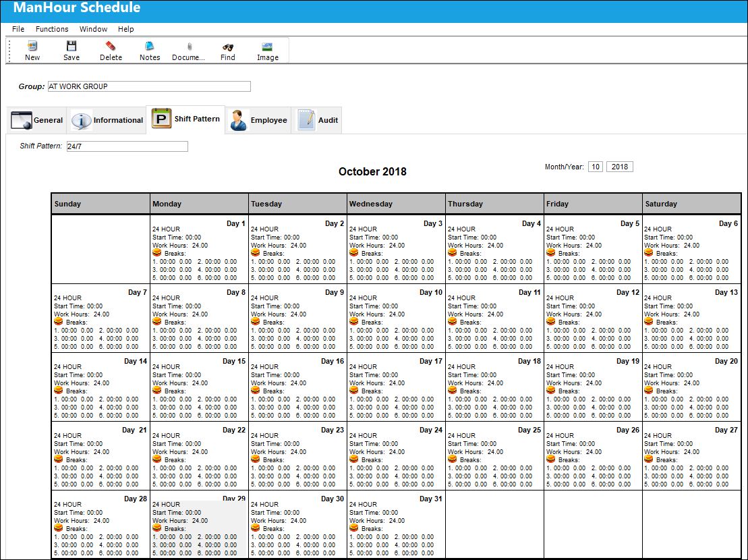Click the toolbar drag grip handle
The height and width of the screenshot is (560, 748).
click(9, 51)
